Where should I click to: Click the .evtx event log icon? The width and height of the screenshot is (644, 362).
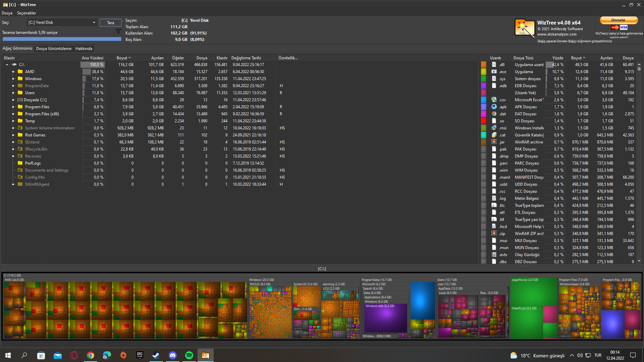(x=494, y=254)
